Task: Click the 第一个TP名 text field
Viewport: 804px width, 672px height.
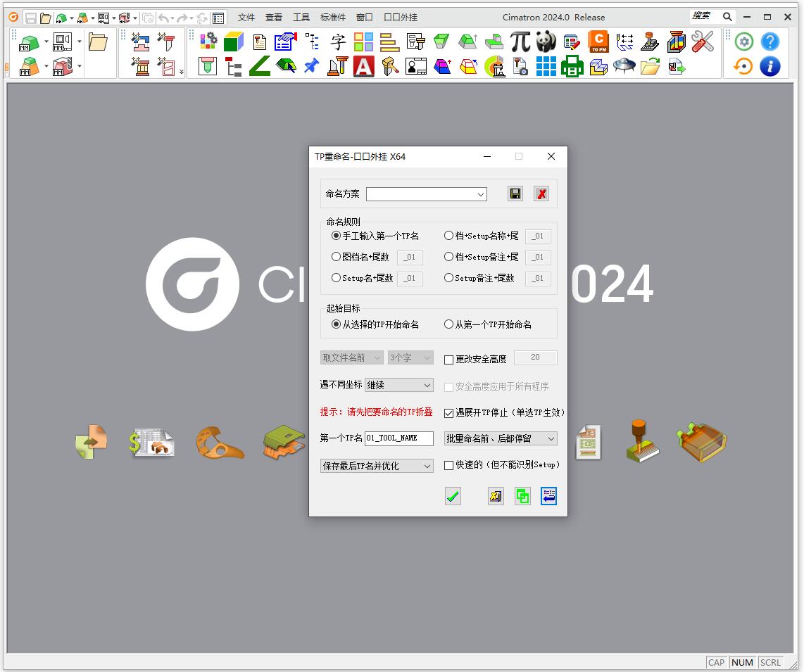Action: tap(398, 438)
